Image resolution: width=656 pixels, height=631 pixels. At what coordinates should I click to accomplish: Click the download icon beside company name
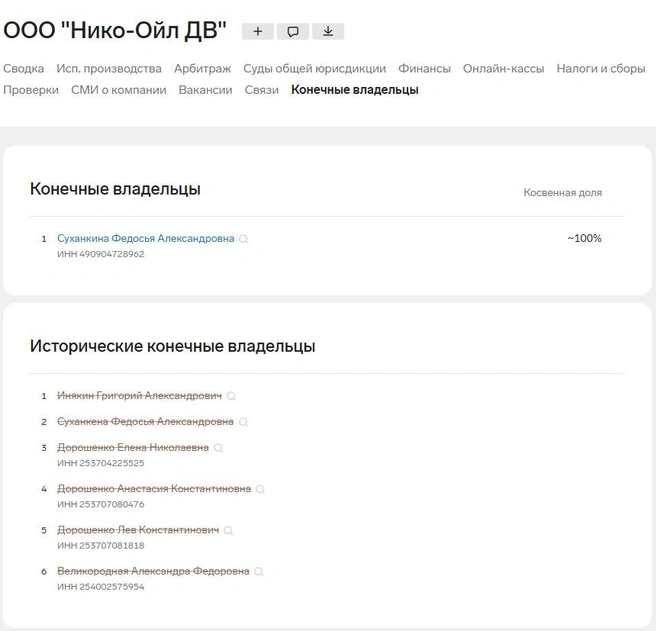(328, 31)
